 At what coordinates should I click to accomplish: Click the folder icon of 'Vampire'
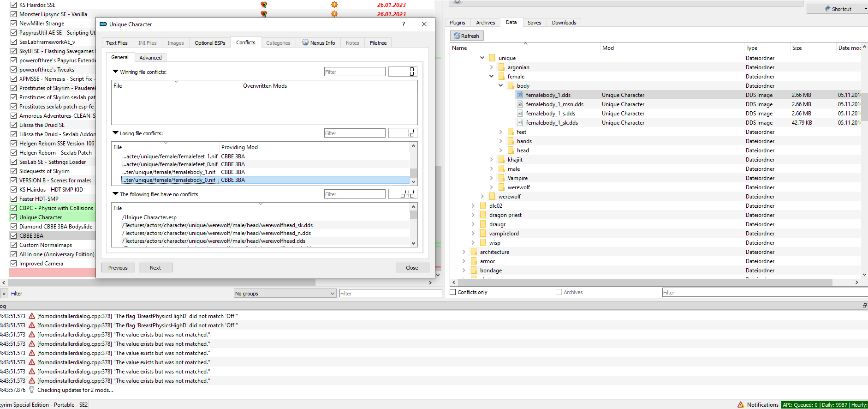point(501,178)
